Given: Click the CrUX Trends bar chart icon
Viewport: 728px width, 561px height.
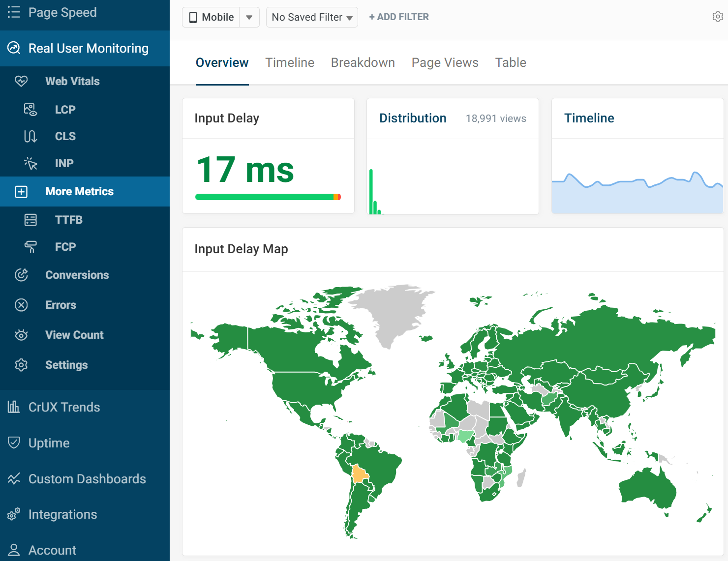Looking at the screenshot, I should pyautogui.click(x=14, y=407).
